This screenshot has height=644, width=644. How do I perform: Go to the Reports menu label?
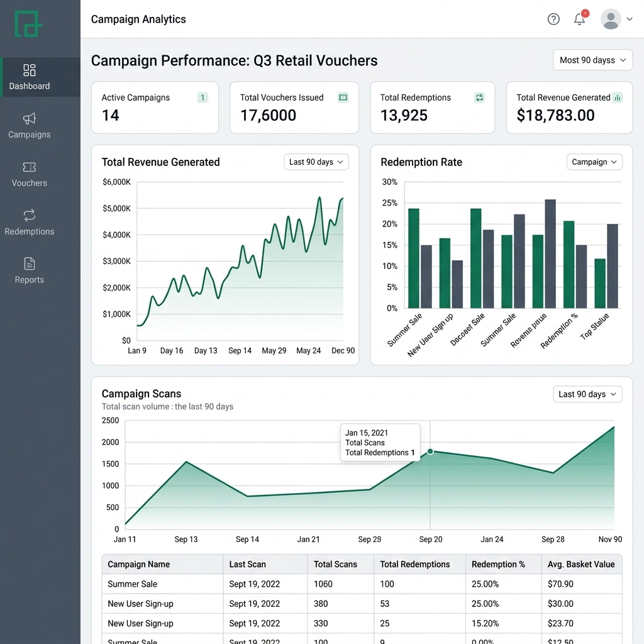tap(29, 280)
